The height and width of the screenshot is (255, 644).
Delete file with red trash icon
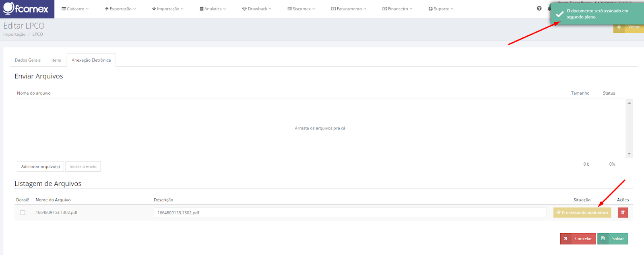(x=623, y=212)
